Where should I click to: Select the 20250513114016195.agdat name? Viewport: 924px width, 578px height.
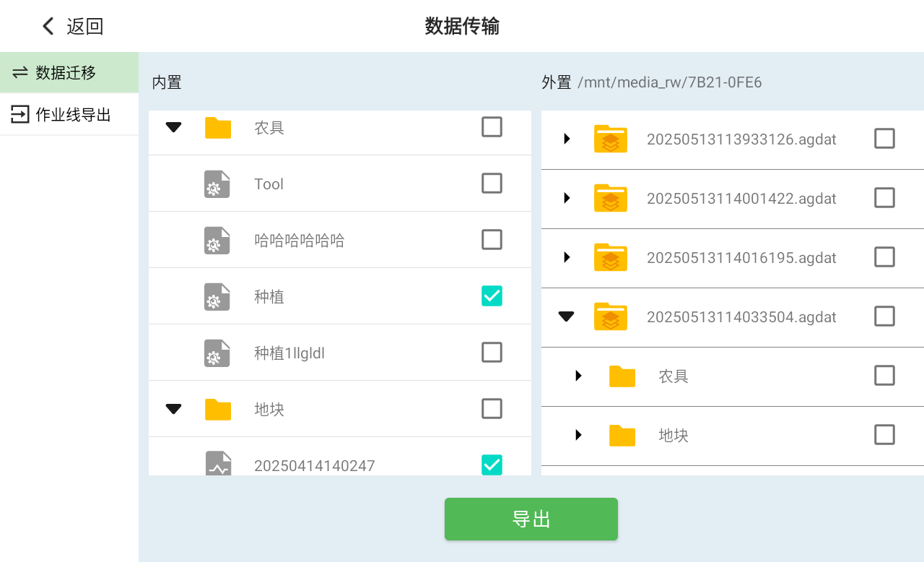pyautogui.click(x=741, y=258)
